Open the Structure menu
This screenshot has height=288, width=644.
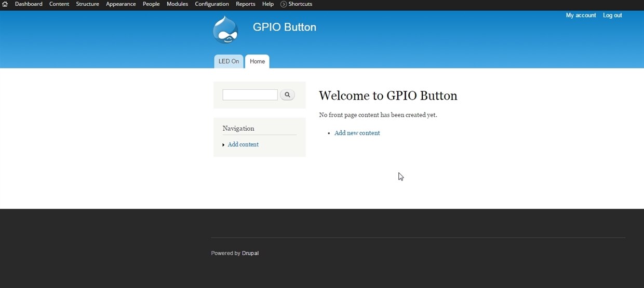(87, 4)
